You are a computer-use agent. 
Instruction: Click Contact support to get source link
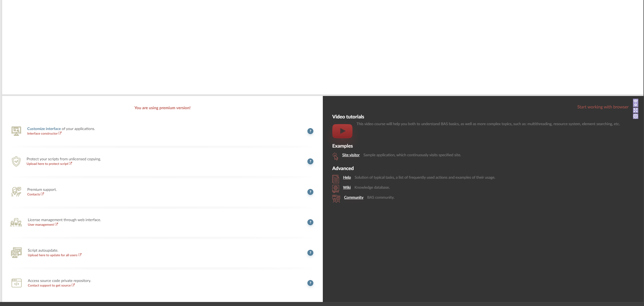(x=49, y=285)
